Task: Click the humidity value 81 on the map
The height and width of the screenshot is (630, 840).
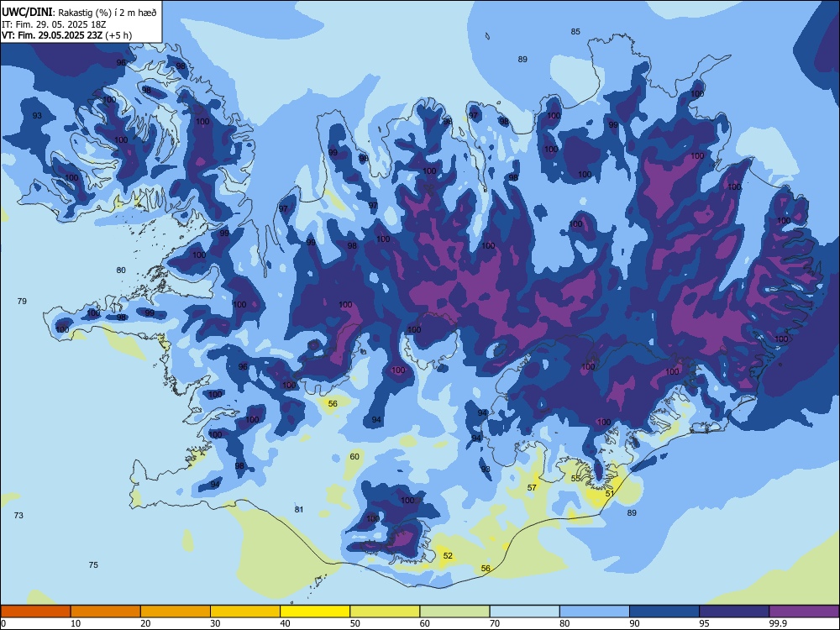Action: [300, 510]
